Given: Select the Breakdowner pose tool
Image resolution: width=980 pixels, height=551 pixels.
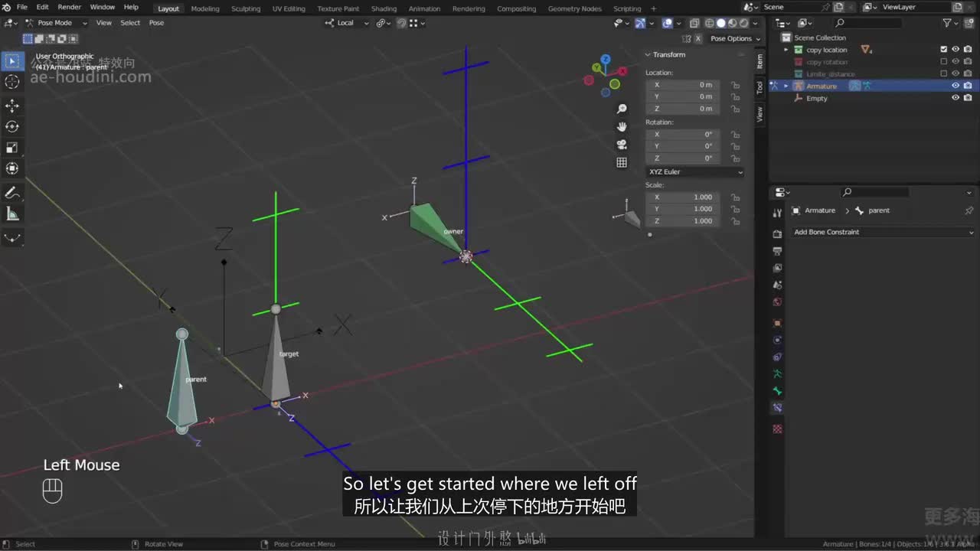Looking at the screenshot, I should click(x=12, y=238).
